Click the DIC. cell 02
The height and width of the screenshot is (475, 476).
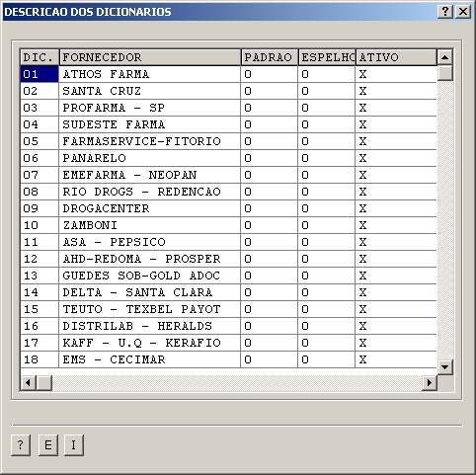click(x=40, y=91)
